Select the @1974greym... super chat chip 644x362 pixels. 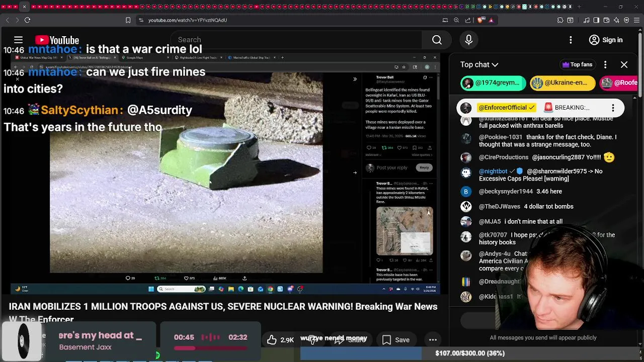click(x=493, y=83)
